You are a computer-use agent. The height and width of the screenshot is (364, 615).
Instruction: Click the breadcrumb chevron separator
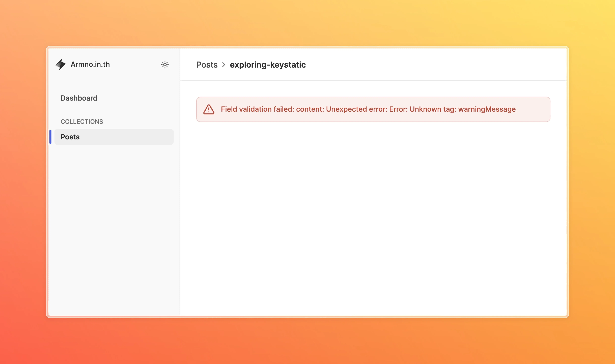click(224, 65)
